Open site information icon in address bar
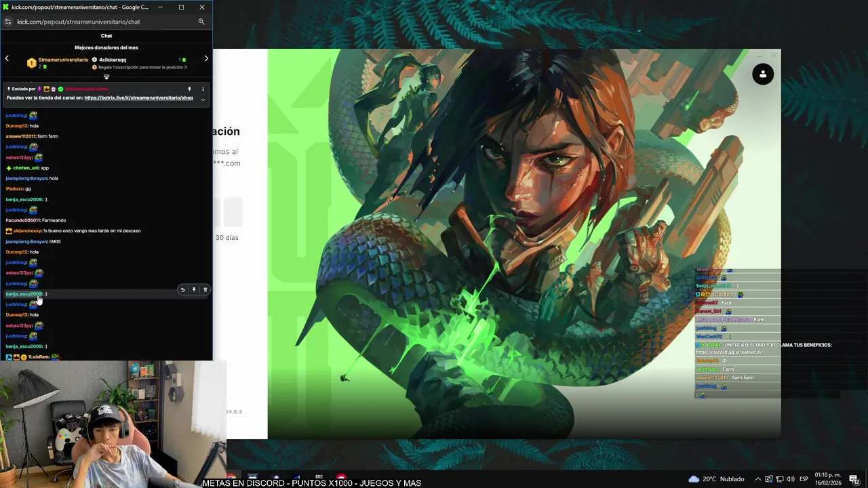Viewport: 868px width, 488px height. click(x=7, y=22)
